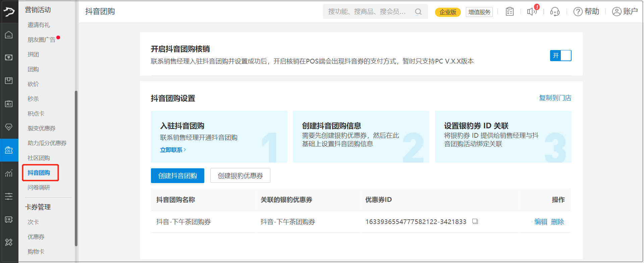Click 创建抖音团购 button

click(x=177, y=176)
